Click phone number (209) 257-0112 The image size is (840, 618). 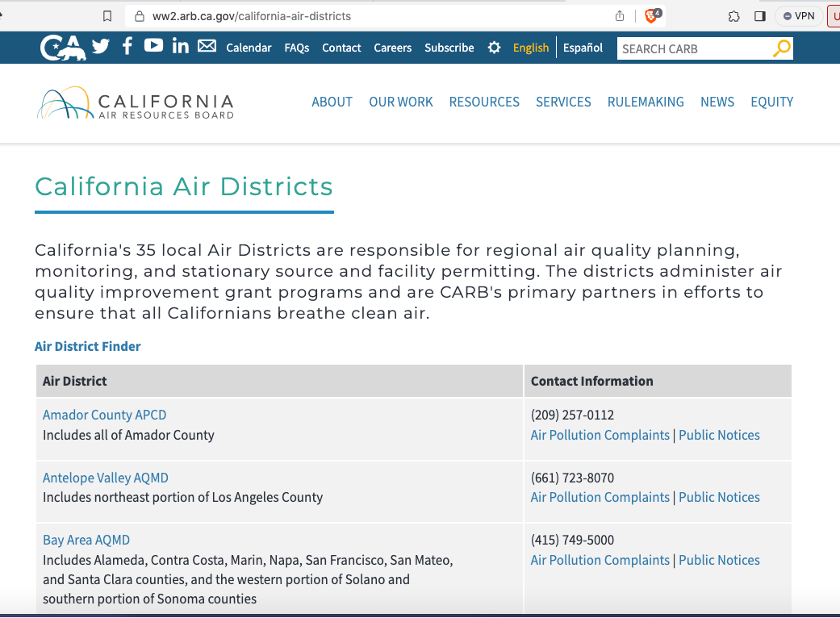pyautogui.click(x=572, y=415)
